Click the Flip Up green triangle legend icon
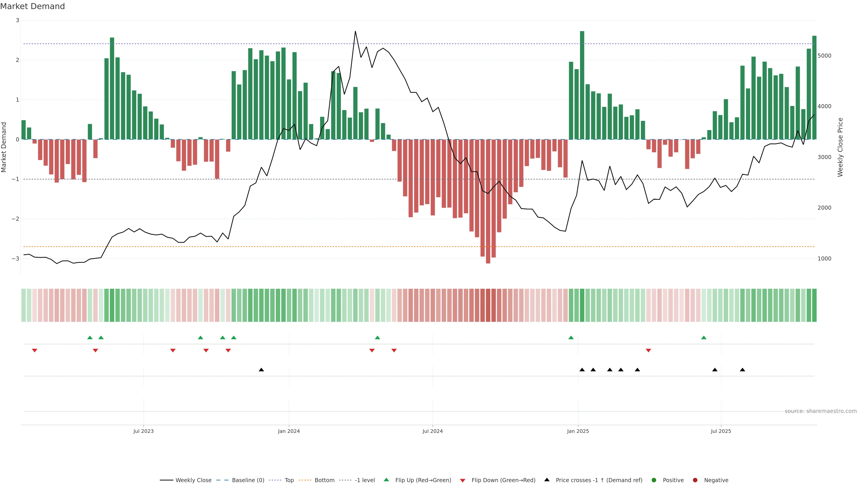 click(x=387, y=480)
